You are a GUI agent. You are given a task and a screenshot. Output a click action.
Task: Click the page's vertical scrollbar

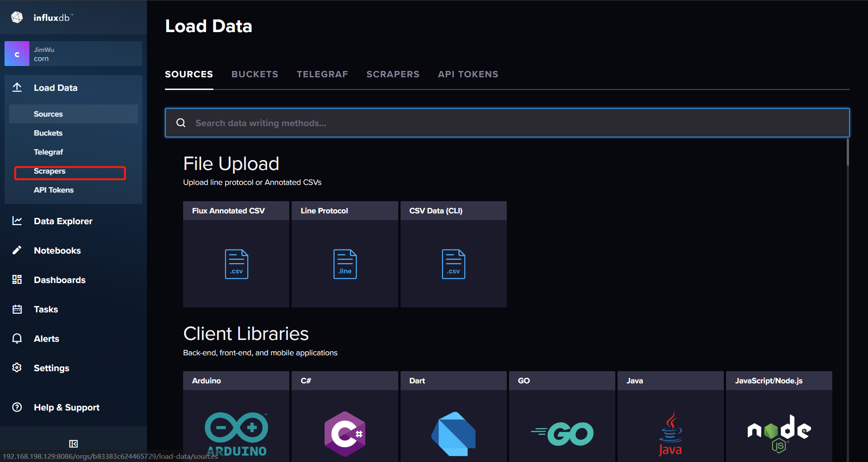(848, 152)
